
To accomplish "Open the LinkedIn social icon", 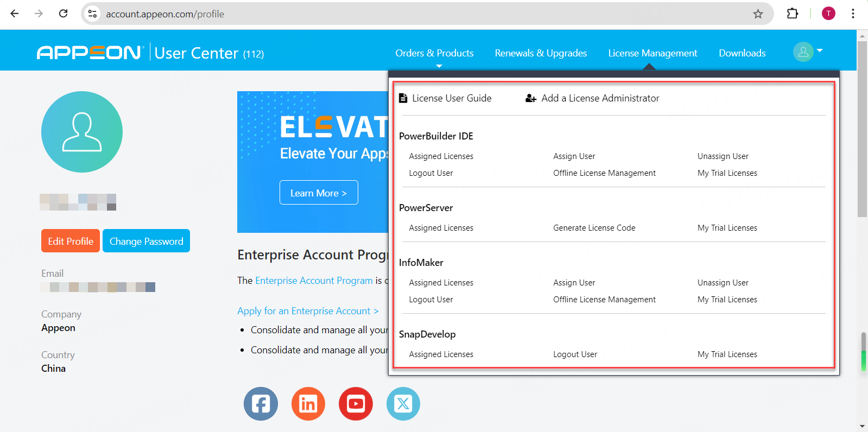I will 308,404.
